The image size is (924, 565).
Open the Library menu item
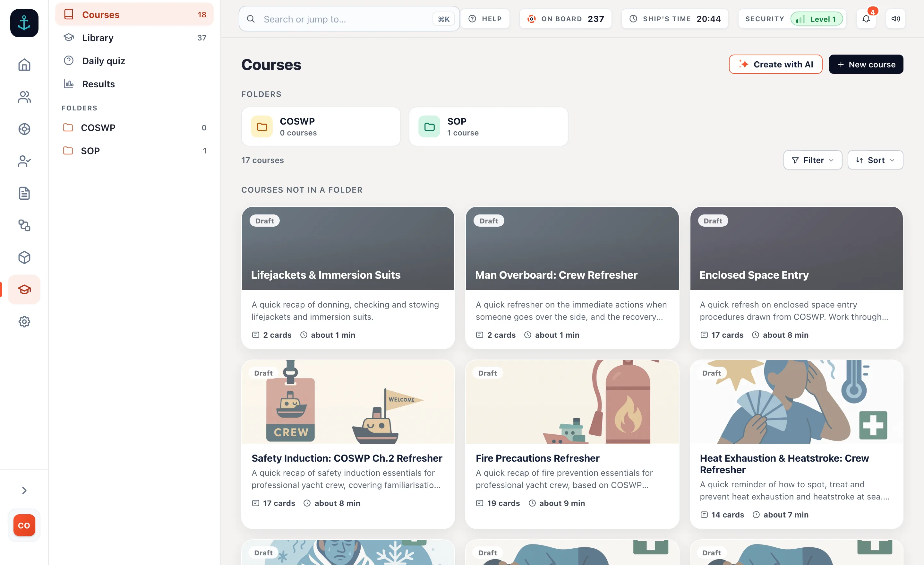[x=134, y=38]
